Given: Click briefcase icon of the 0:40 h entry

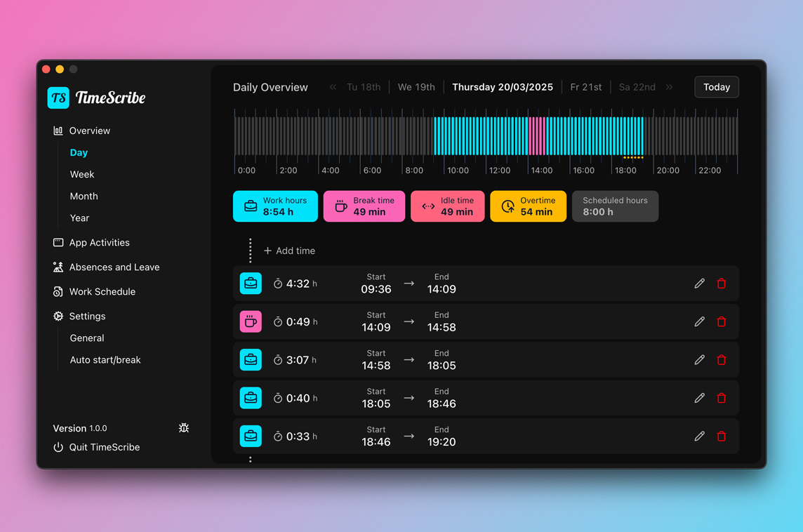Looking at the screenshot, I should click(251, 398).
